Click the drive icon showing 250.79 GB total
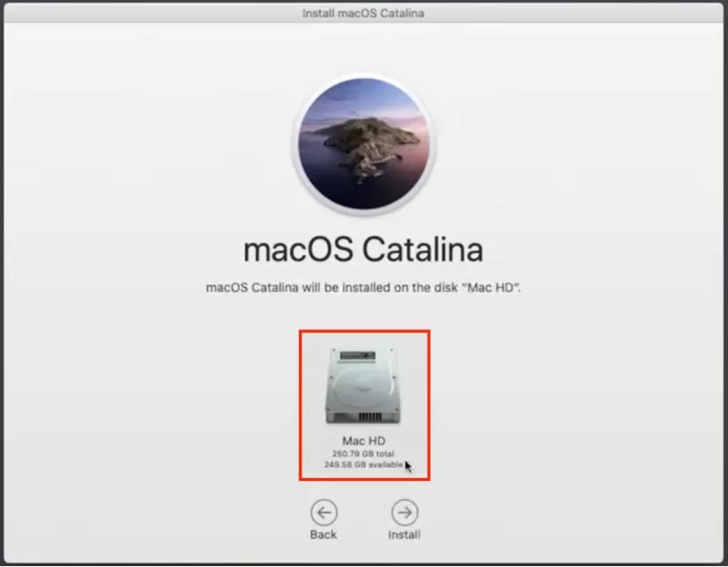Screen dimensions: 728x567 [x=363, y=386]
